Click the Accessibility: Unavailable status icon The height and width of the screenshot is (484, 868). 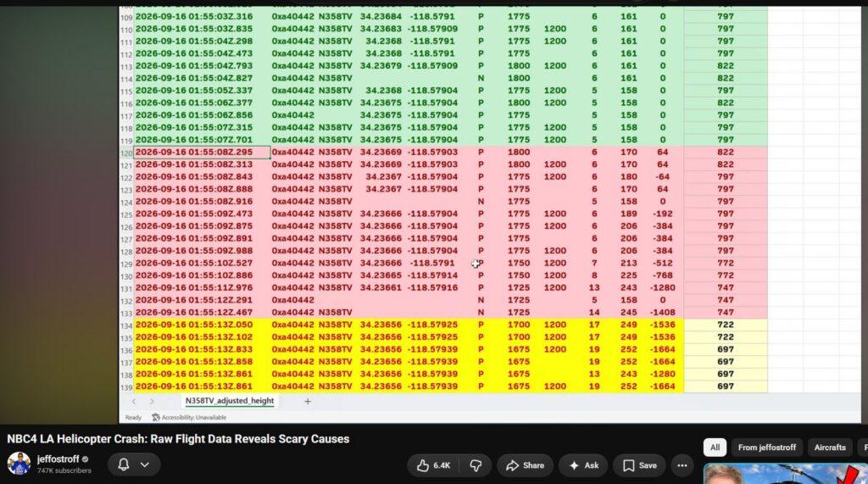click(156, 418)
